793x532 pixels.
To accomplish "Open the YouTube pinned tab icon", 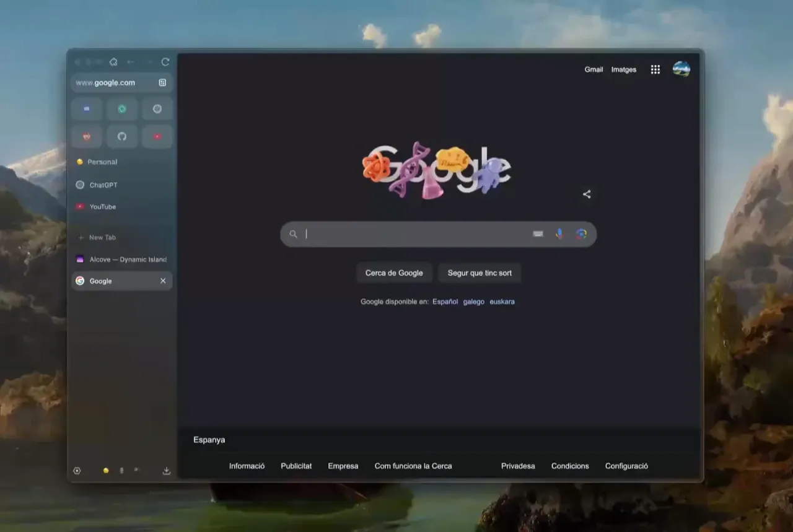I will pos(157,136).
